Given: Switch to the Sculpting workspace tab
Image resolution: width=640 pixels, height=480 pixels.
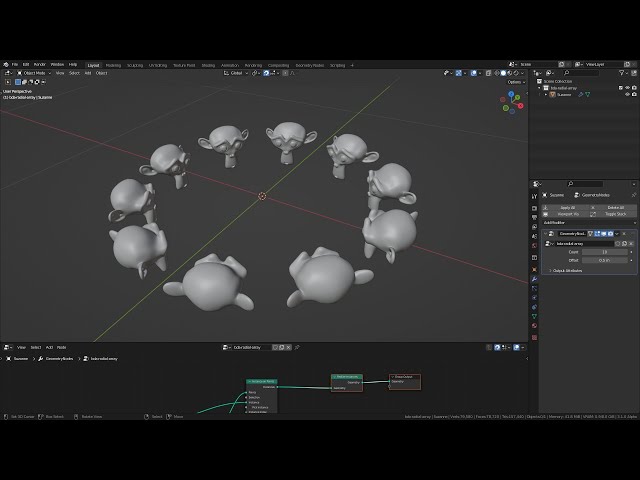Looking at the screenshot, I should [x=135, y=65].
